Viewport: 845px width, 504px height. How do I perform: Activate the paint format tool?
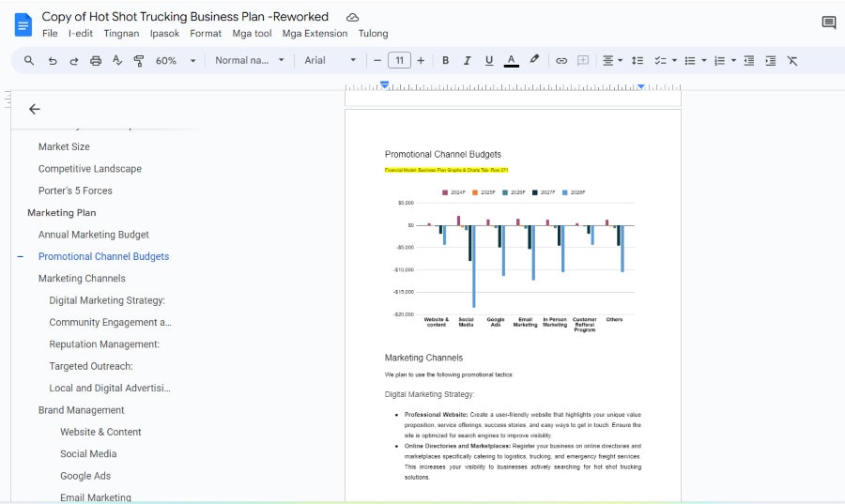pos(139,61)
